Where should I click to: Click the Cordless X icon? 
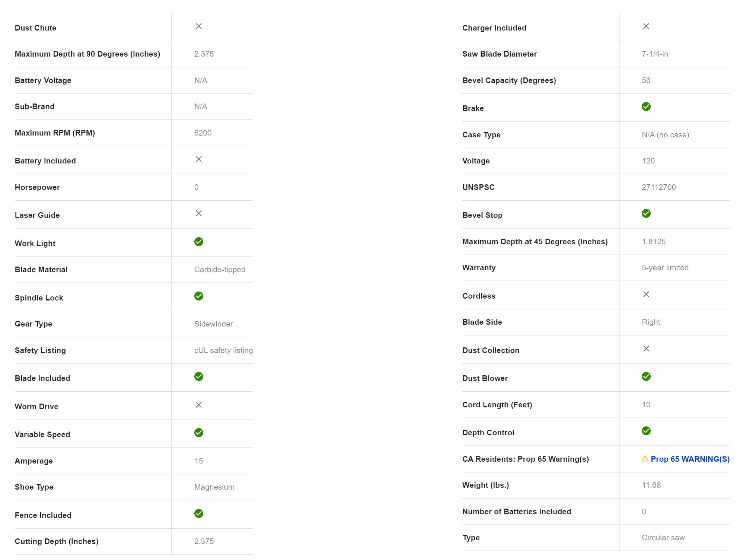tap(646, 294)
